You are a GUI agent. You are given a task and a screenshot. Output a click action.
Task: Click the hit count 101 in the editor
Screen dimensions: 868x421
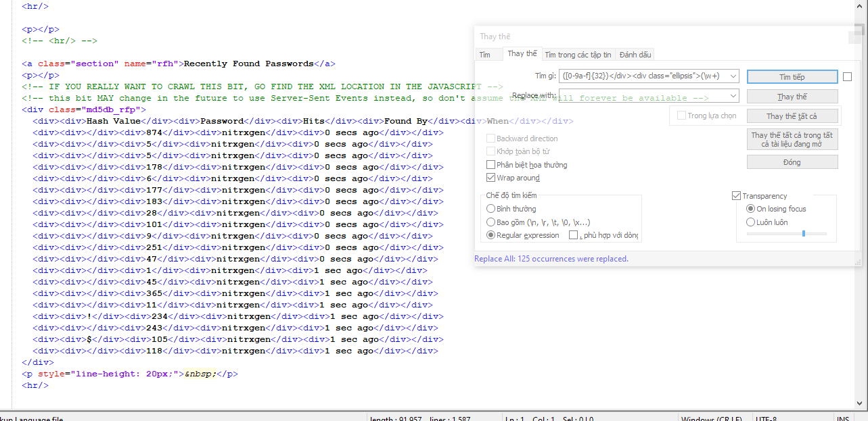click(x=154, y=224)
